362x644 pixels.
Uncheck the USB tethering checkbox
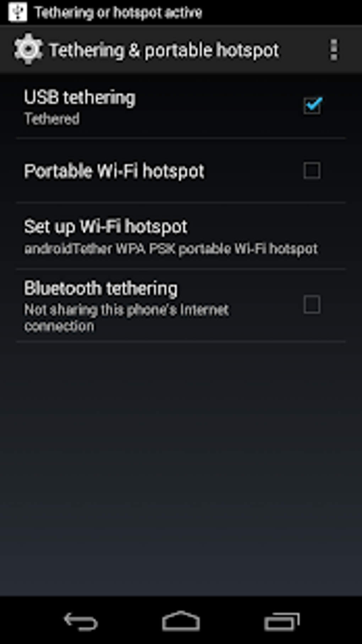pos(312,106)
